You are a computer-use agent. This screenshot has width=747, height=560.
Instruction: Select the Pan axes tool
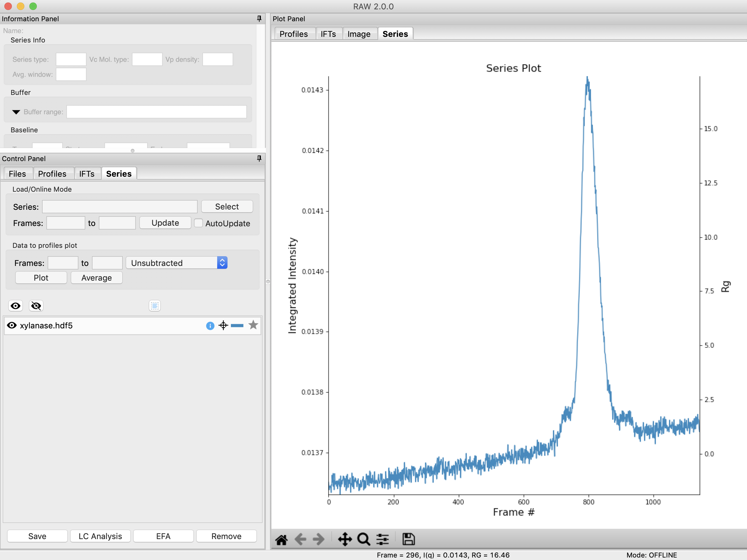[344, 539]
